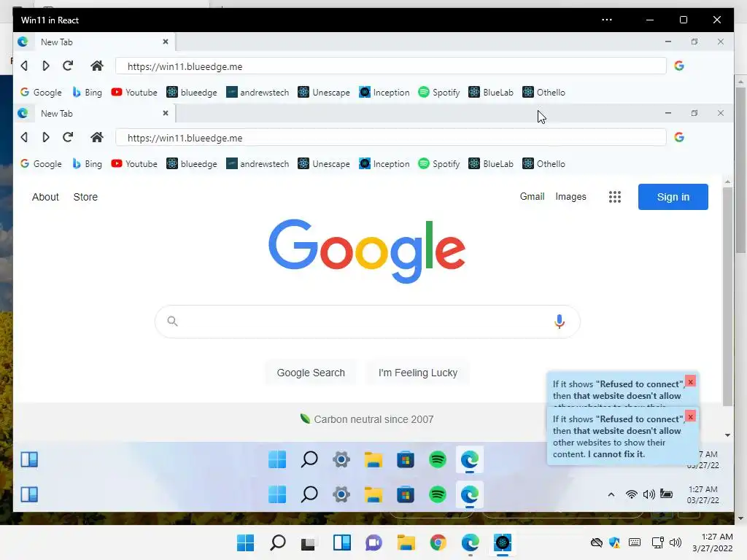This screenshot has height=560, width=747.
Task: Open Task View on host taskbar
Action: 309,542
